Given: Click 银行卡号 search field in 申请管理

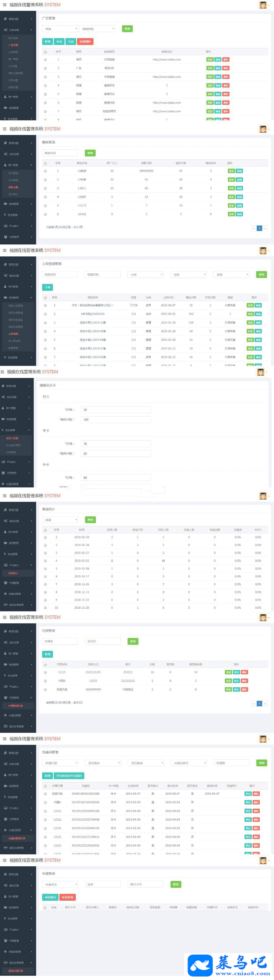Looking at the screenshot, I should tap(146, 885).
